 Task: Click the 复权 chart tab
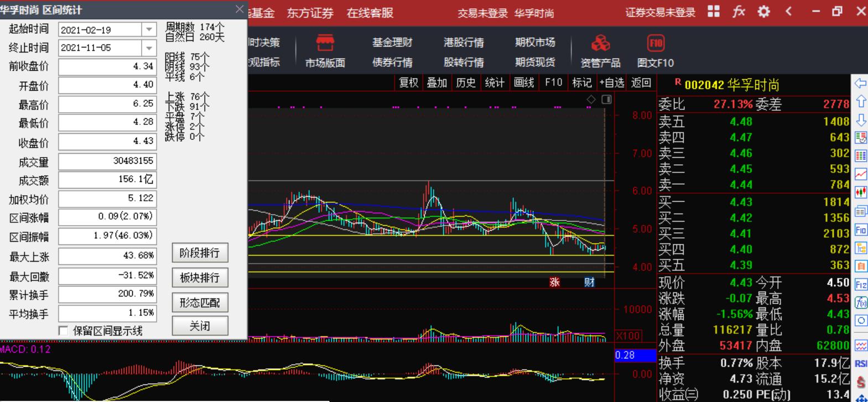point(408,82)
